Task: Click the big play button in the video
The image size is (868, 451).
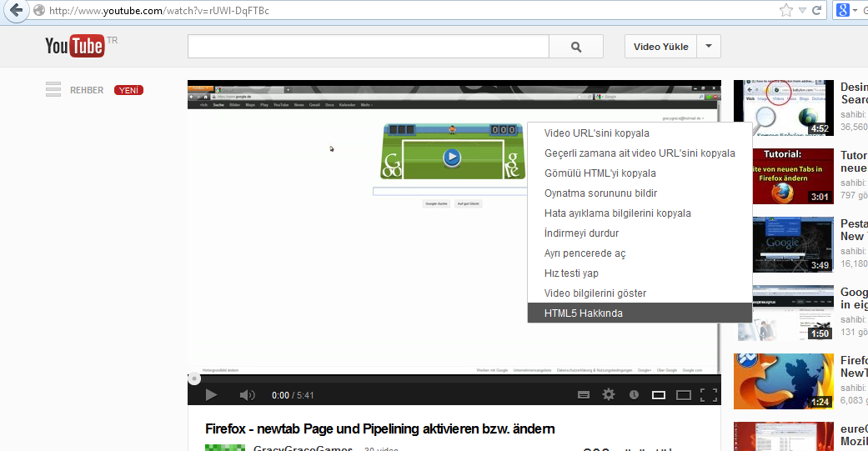Action: [452, 158]
